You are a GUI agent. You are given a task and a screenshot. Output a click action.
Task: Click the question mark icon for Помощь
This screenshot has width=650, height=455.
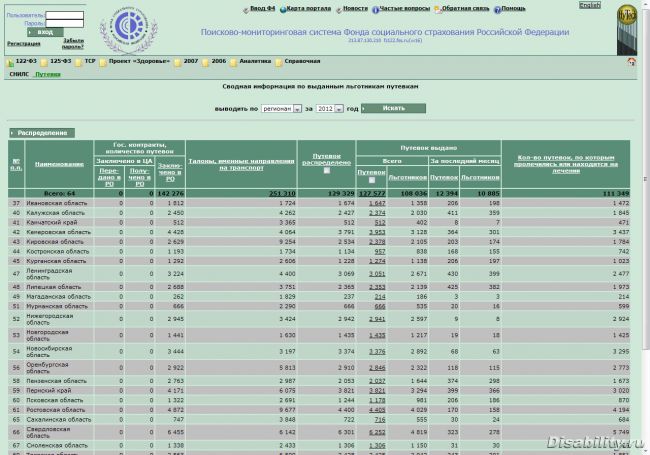[x=497, y=10]
